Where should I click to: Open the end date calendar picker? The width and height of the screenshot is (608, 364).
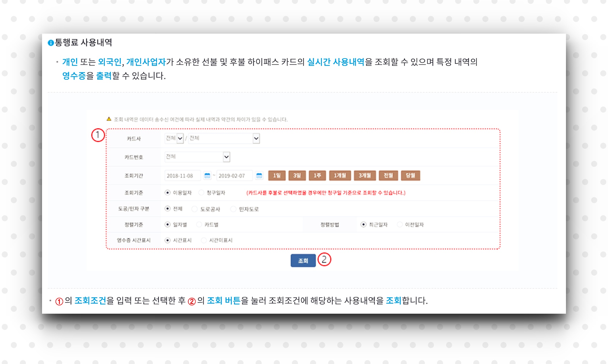(259, 176)
